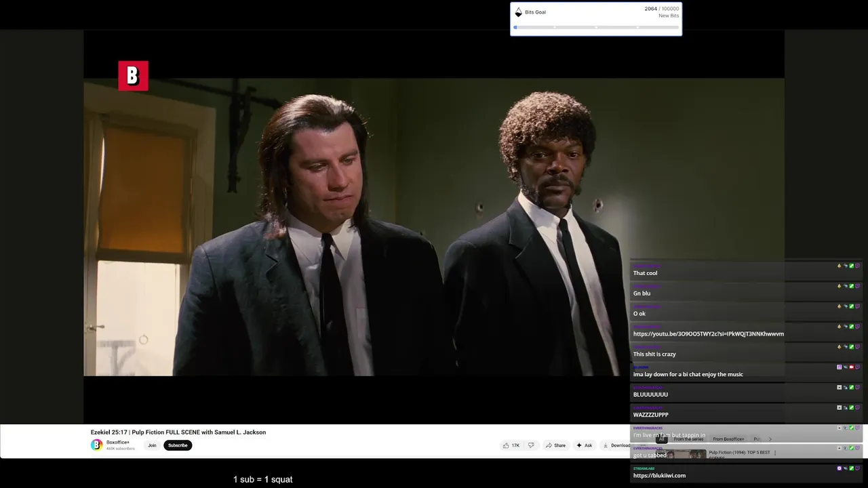Screen dimensions: 868x488
Task: Click the white square badge on the BLUUUUUUU message
Action: pos(839,387)
